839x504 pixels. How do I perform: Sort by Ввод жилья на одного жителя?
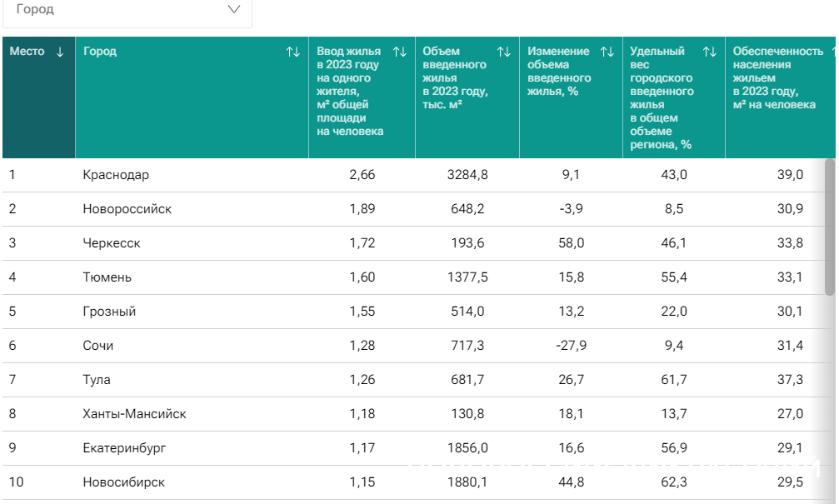399,52
